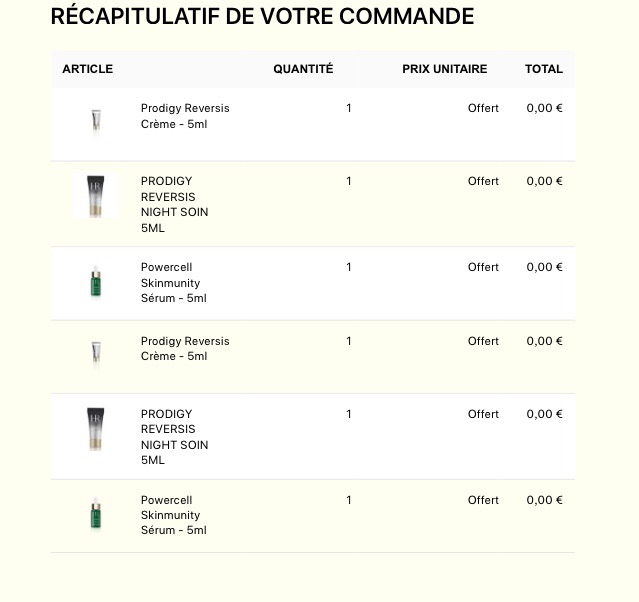
Task: Click the Offert price of the first Powercell serum
Action: (x=483, y=267)
